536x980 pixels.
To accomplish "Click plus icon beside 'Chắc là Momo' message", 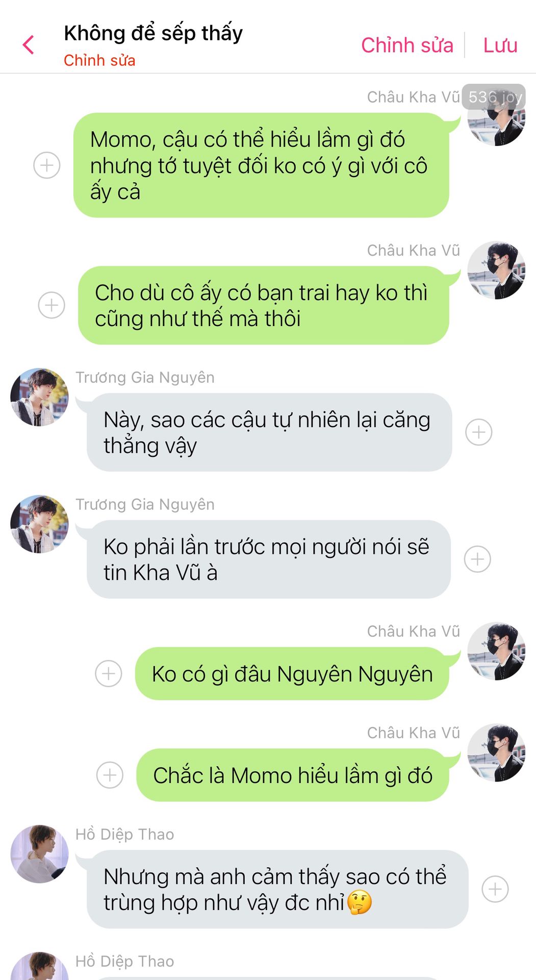I will pyautogui.click(x=110, y=775).
